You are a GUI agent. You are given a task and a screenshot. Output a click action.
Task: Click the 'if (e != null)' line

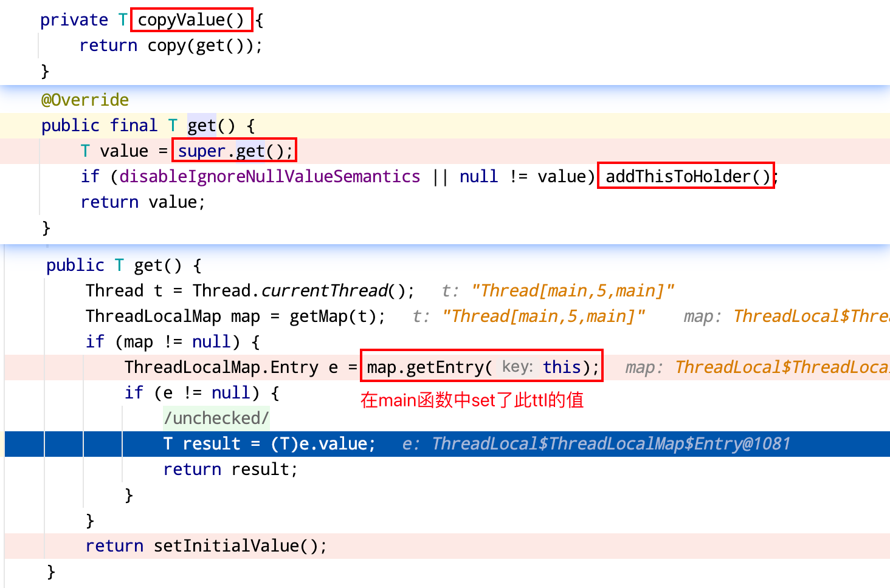click(202, 393)
